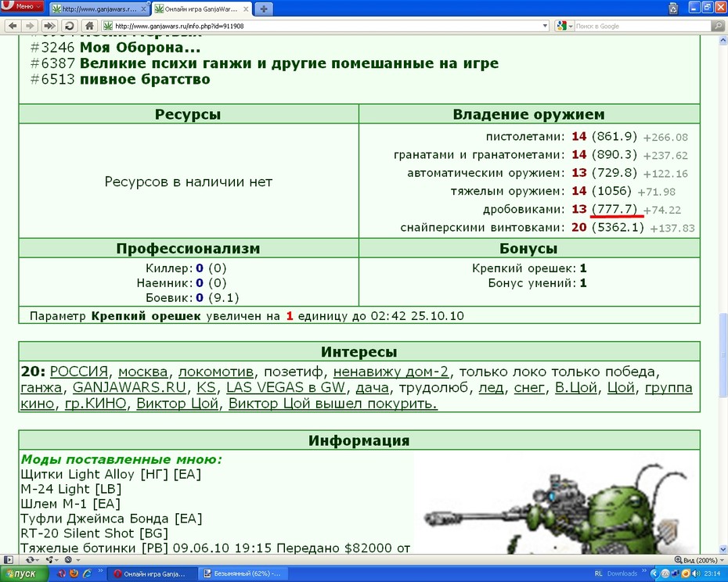
Task: Open the Windows Пуск start button
Action: (23, 573)
